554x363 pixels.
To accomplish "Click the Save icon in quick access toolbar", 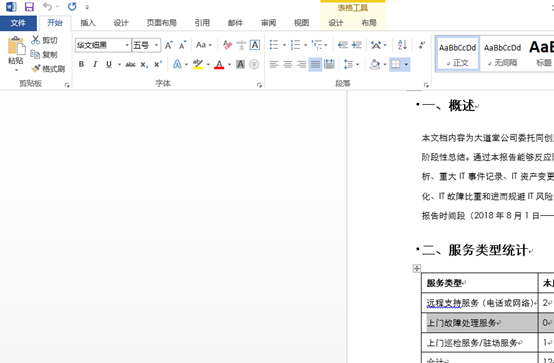I will point(29,7).
